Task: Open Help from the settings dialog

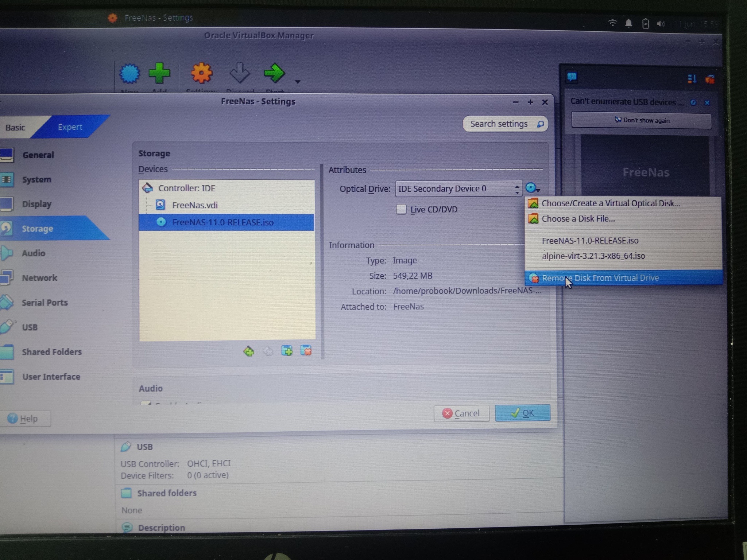Action: [x=24, y=419]
